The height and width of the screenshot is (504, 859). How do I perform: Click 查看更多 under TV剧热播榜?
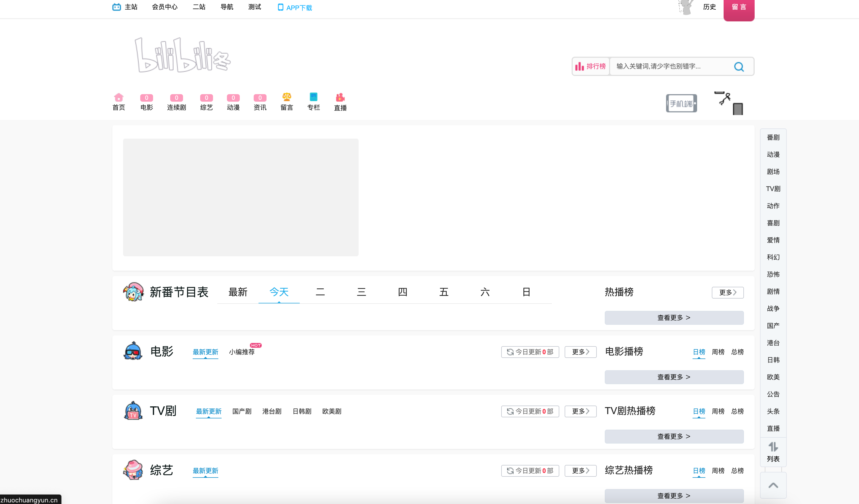click(674, 436)
